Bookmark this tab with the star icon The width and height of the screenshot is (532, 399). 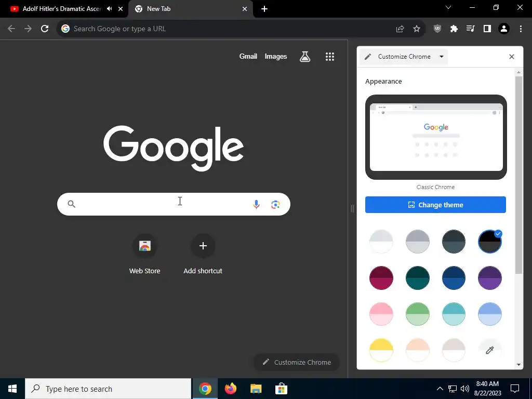tap(417, 29)
